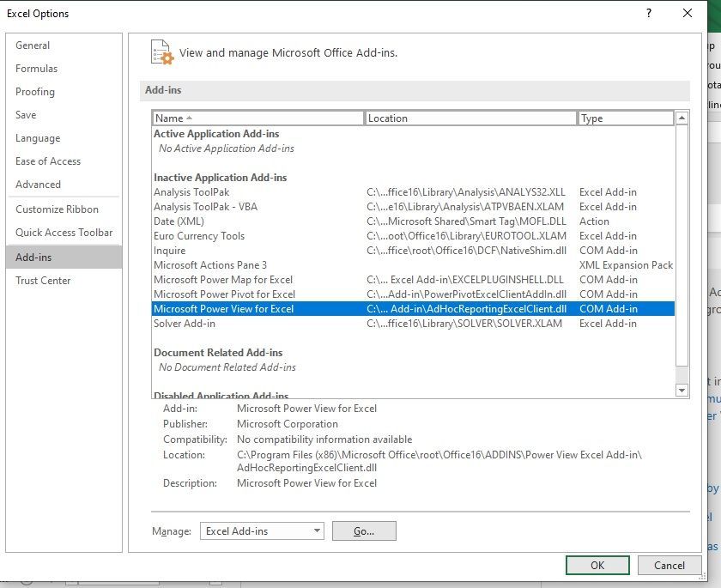Select the Add-ins category
Image resolution: width=721 pixels, height=588 pixels.
coord(64,257)
